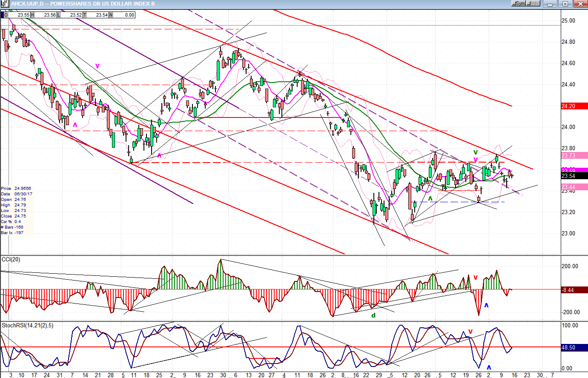This screenshot has height=378, width=588.
Task: Click the CCI -200.00 scale label
Action: pyautogui.click(x=570, y=312)
